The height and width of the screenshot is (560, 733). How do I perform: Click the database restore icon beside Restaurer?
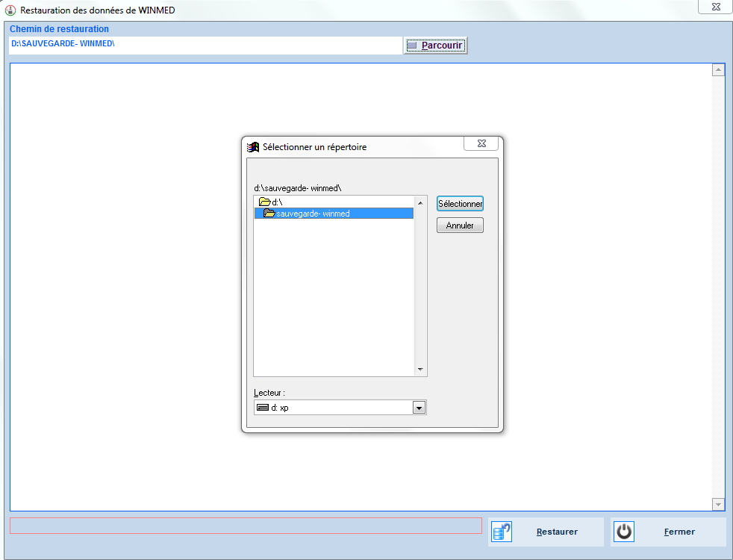click(502, 532)
